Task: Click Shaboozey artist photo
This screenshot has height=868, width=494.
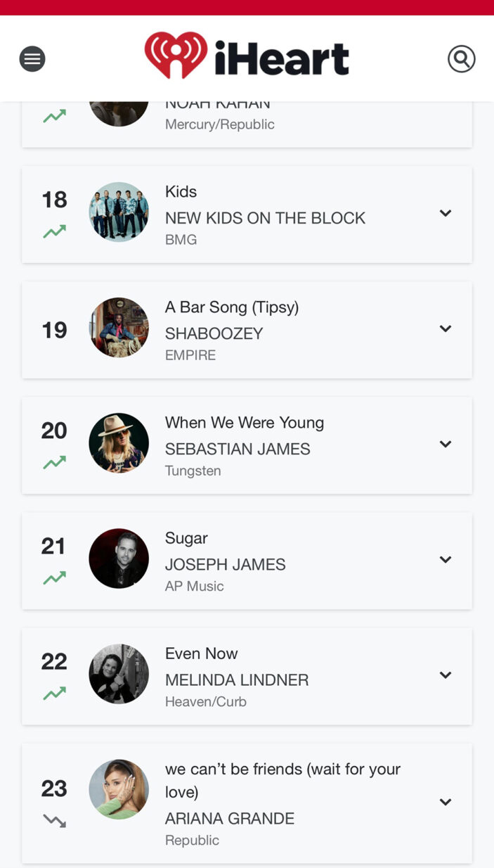Action: 119,328
